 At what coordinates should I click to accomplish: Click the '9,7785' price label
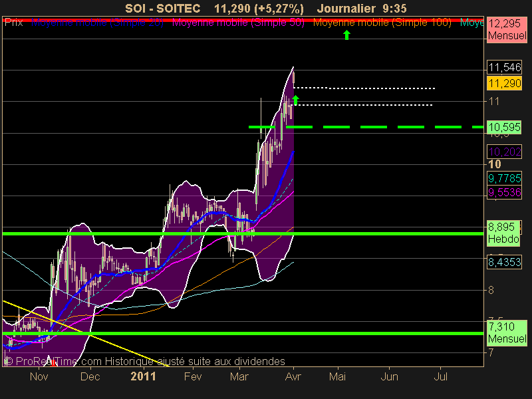[505, 178]
